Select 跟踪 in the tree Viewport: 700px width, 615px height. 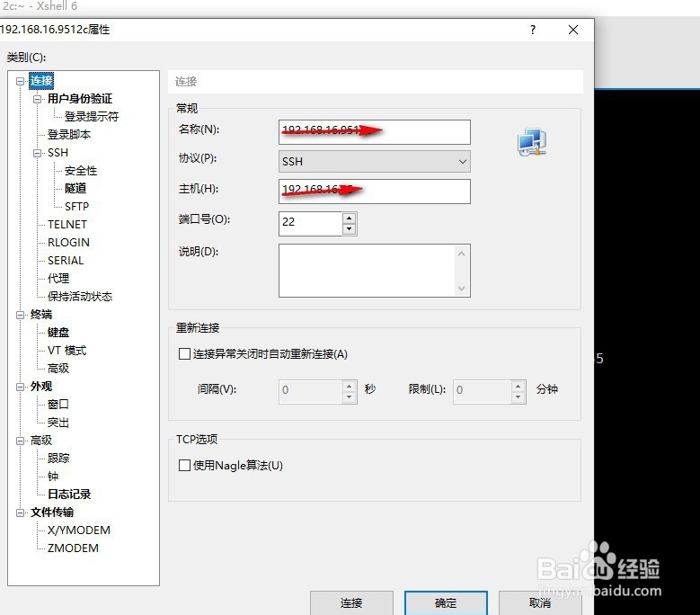[x=58, y=459]
